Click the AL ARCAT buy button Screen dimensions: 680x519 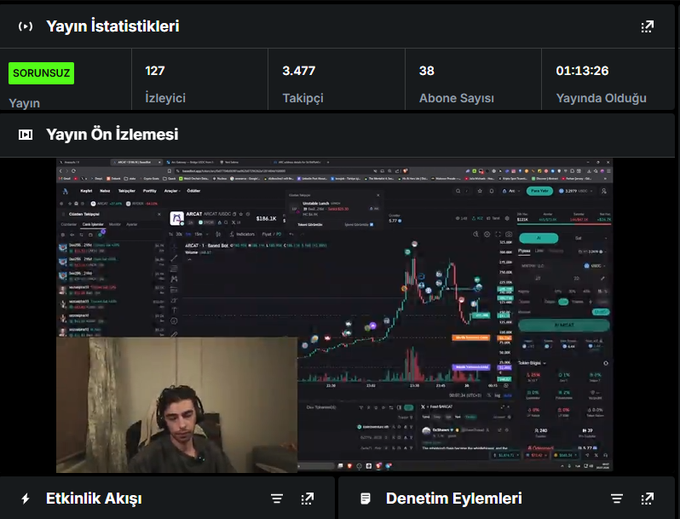tap(564, 325)
